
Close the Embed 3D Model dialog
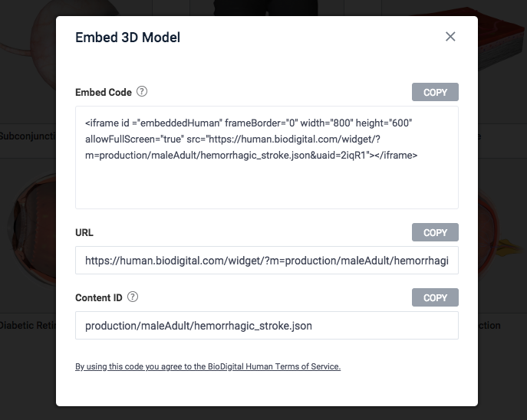pyautogui.click(x=450, y=37)
